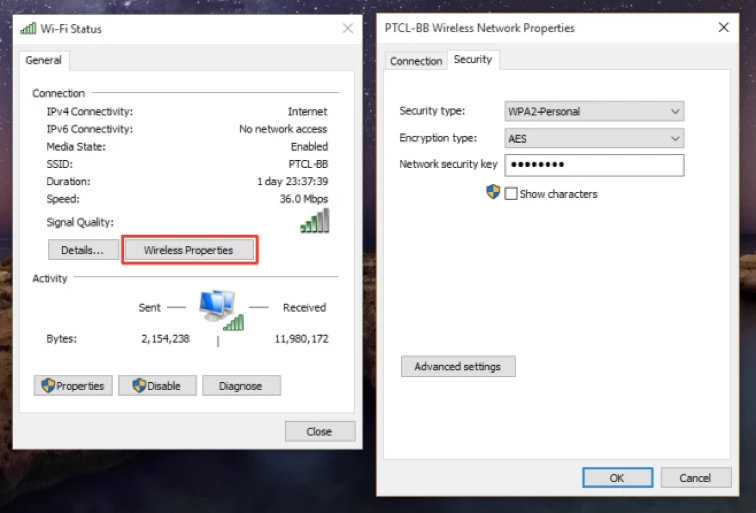Viewport: 756px width, 513px height.
Task: Click Cancel in Wireless Network Properties
Action: (x=696, y=478)
